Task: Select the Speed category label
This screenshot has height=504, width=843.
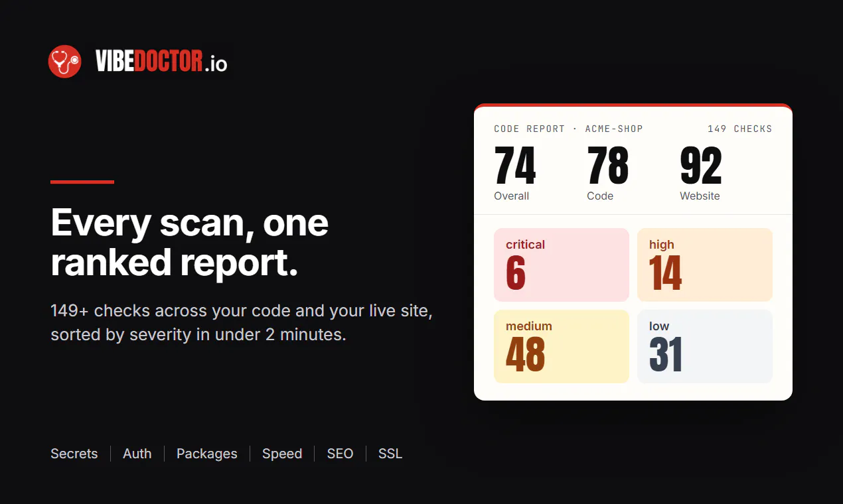Action: click(x=282, y=454)
